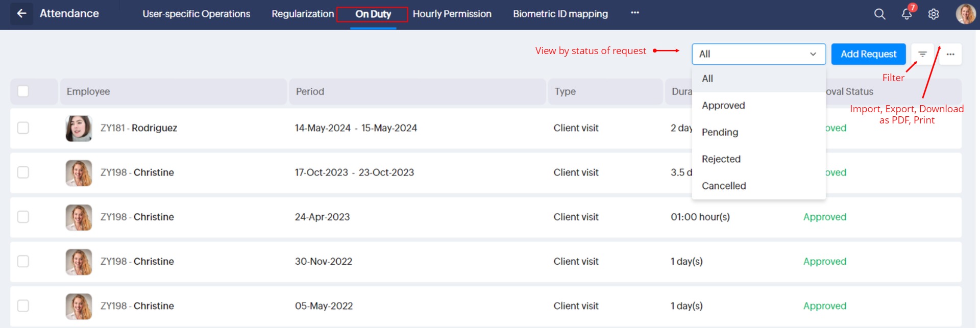Screen dimensions: 980x328
Task: Select the 24-Apr-2023 Christine row checkbox
Action: pos(23,217)
